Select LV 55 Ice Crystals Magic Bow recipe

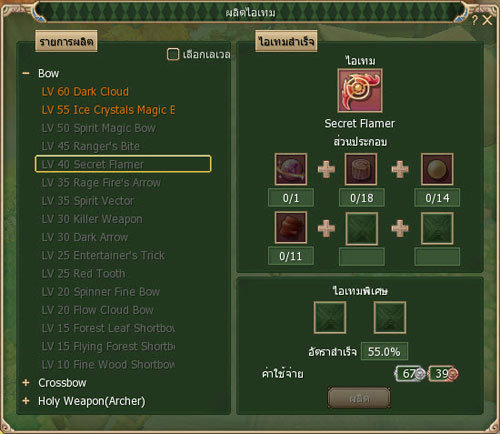(108, 110)
